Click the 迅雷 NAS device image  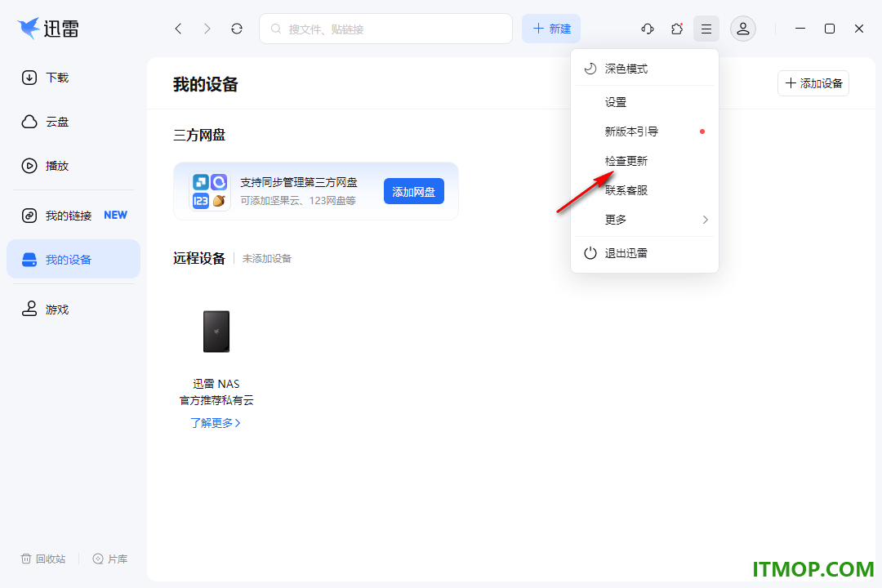[x=216, y=332]
